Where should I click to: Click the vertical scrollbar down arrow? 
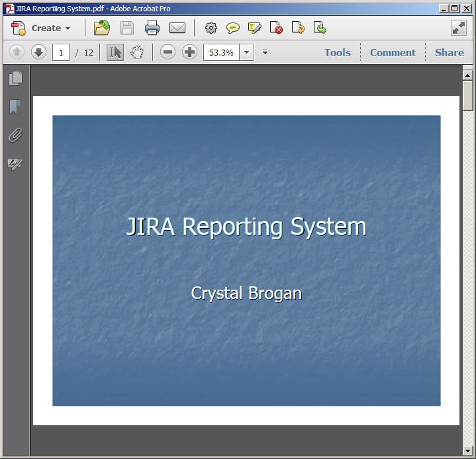coord(467,451)
